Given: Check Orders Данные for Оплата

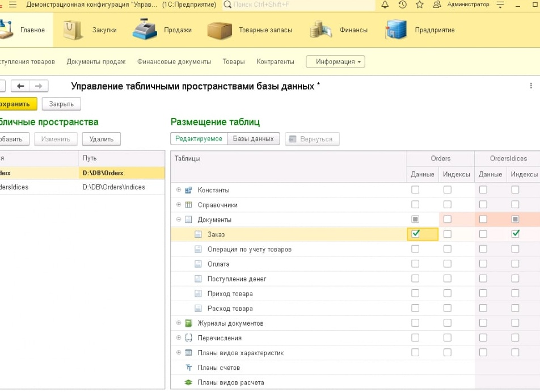Looking at the screenshot, I should coord(415,264).
